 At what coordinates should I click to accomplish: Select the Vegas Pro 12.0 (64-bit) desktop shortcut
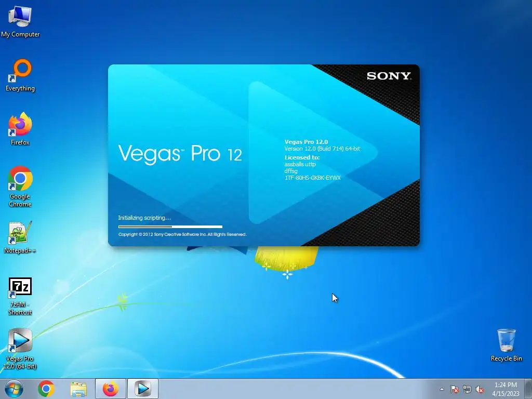(20, 349)
